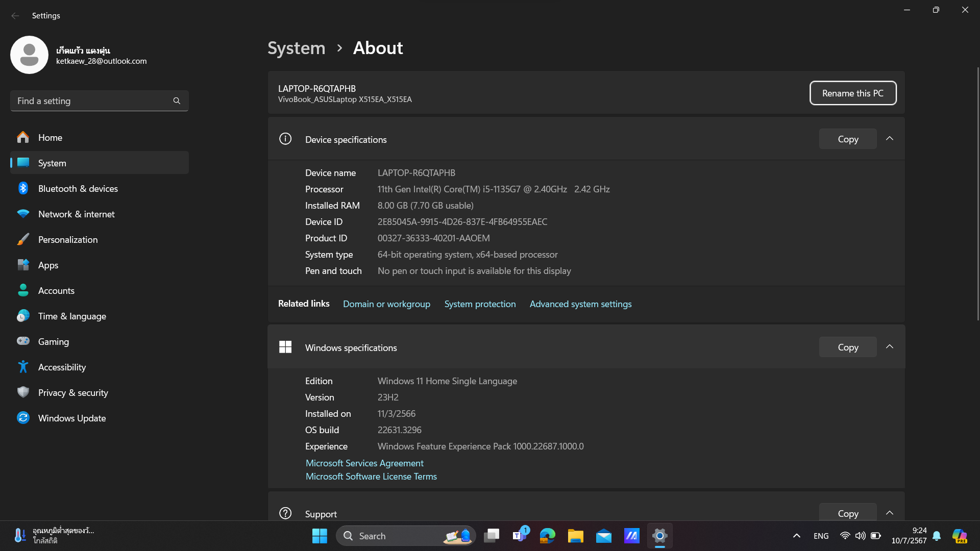Open Microsoft Teams from the taskbar
The width and height of the screenshot is (980, 551).
pyautogui.click(x=520, y=536)
